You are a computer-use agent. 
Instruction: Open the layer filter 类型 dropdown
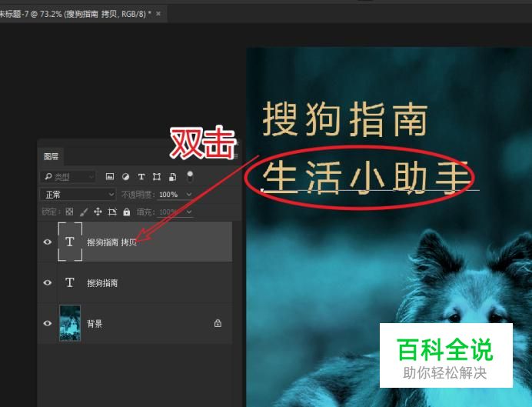pyautogui.click(x=68, y=176)
